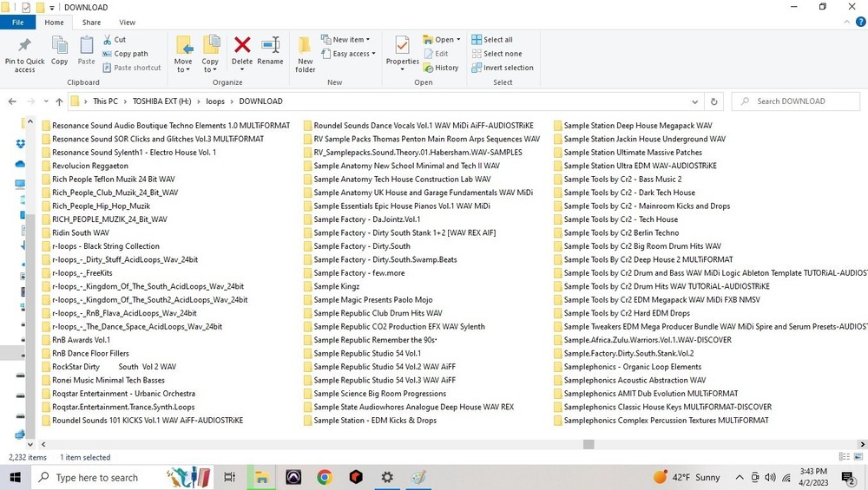Image resolution: width=868 pixels, height=490 pixels.
Task: Click Select none
Action: (497, 54)
